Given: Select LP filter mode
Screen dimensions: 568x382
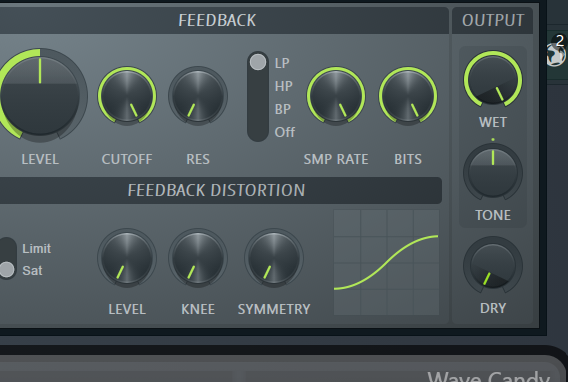Looking at the screenshot, I should coord(282,63).
